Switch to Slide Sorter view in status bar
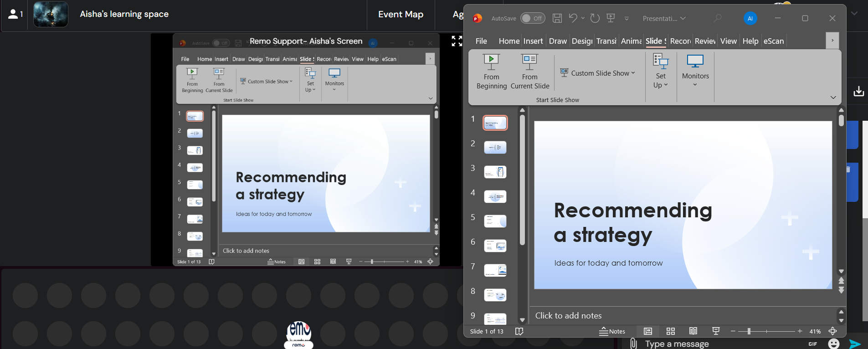Image resolution: width=868 pixels, height=349 pixels. click(x=670, y=331)
